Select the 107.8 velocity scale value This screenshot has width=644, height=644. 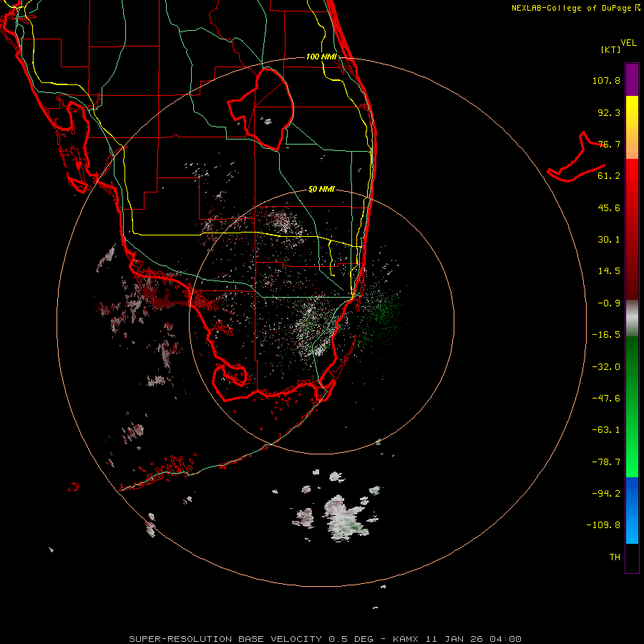606,80
